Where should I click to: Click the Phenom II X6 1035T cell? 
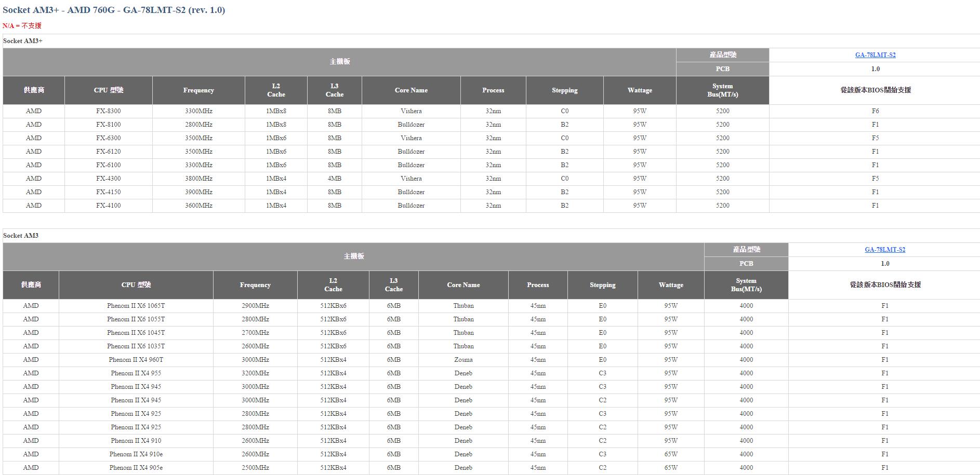pyautogui.click(x=136, y=346)
